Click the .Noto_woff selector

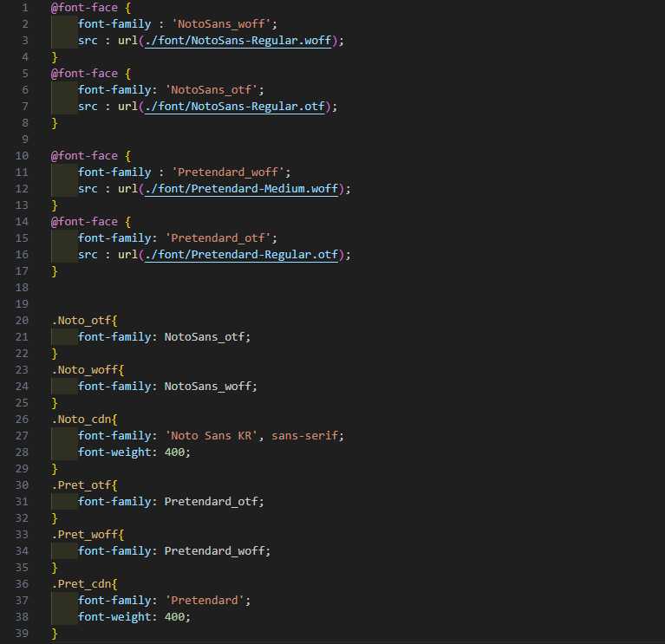(85, 370)
